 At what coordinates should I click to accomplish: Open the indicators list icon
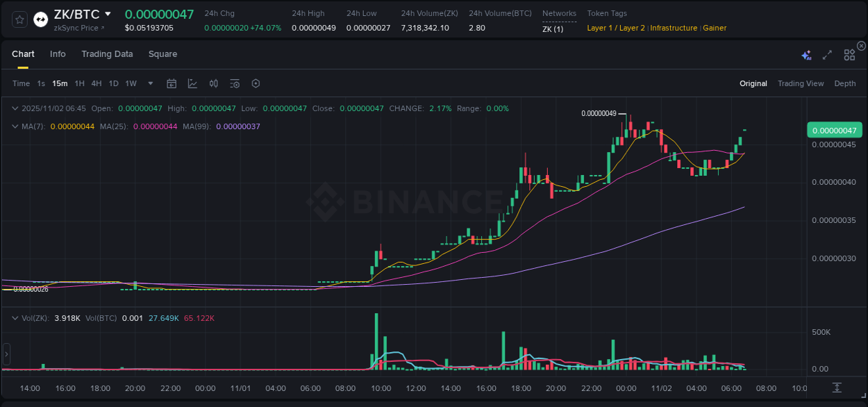coord(235,83)
